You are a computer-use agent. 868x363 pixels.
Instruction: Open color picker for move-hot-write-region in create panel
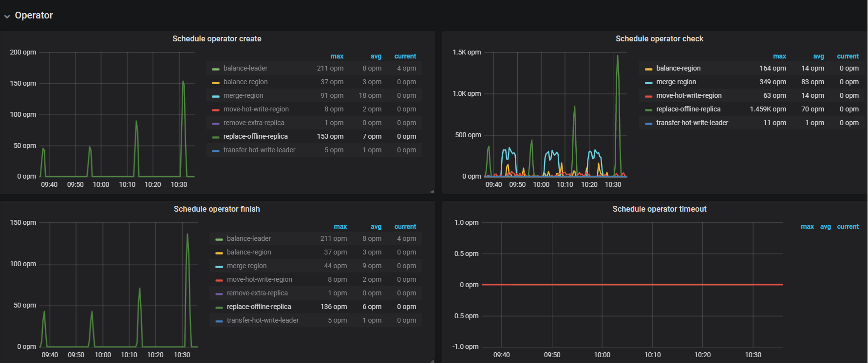click(215, 110)
